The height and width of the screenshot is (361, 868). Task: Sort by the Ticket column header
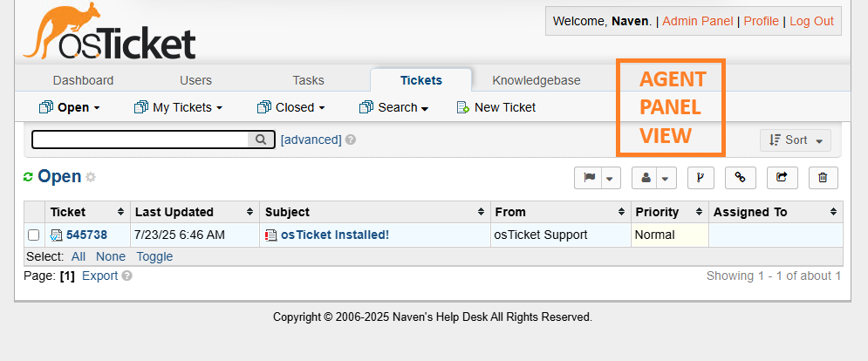tap(87, 212)
